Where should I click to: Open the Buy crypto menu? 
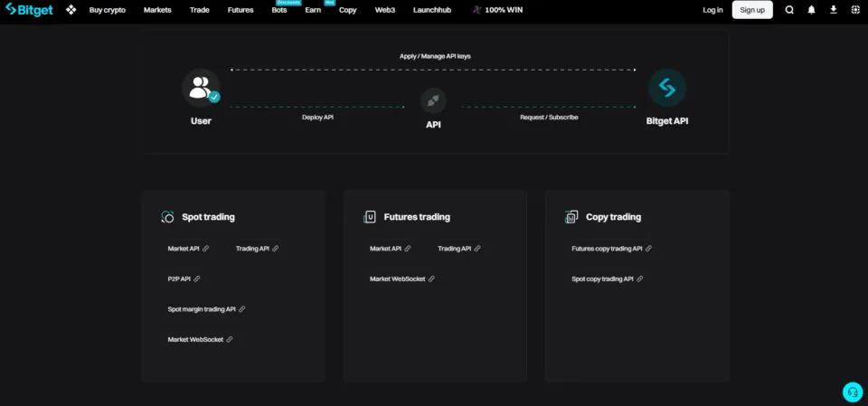[108, 10]
